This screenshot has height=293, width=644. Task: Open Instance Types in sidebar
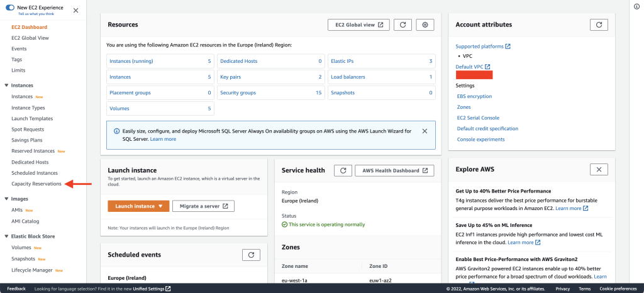[x=28, y=108]
